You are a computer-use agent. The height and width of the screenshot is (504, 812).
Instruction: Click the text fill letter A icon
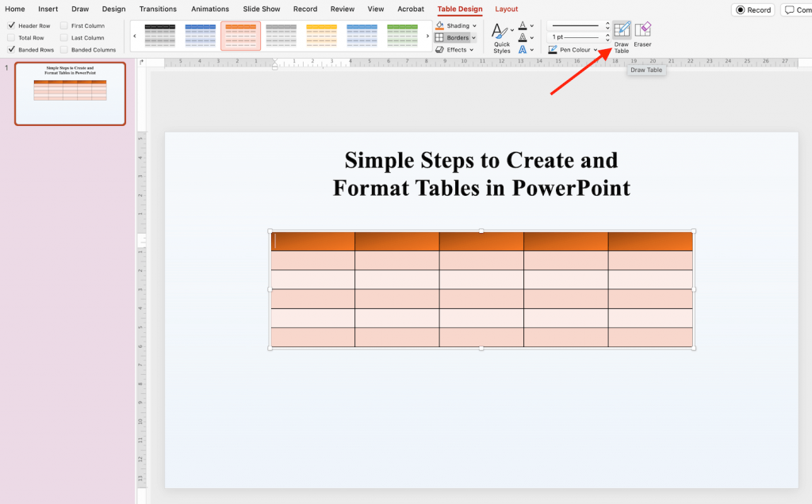[x=523, y=25]
